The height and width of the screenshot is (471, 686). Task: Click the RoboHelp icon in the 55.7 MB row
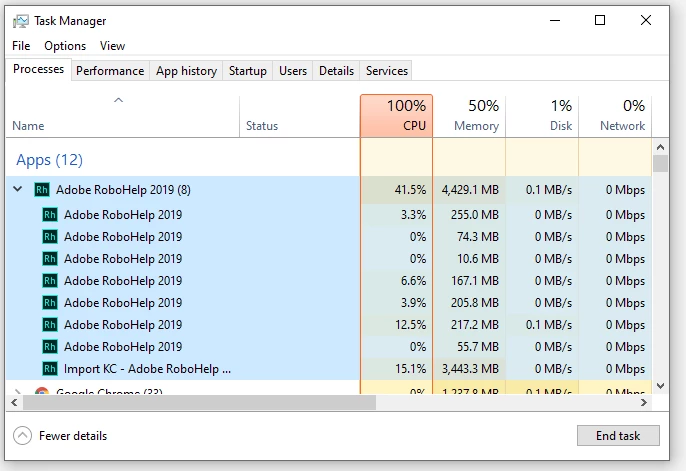(x=50, y=347)
